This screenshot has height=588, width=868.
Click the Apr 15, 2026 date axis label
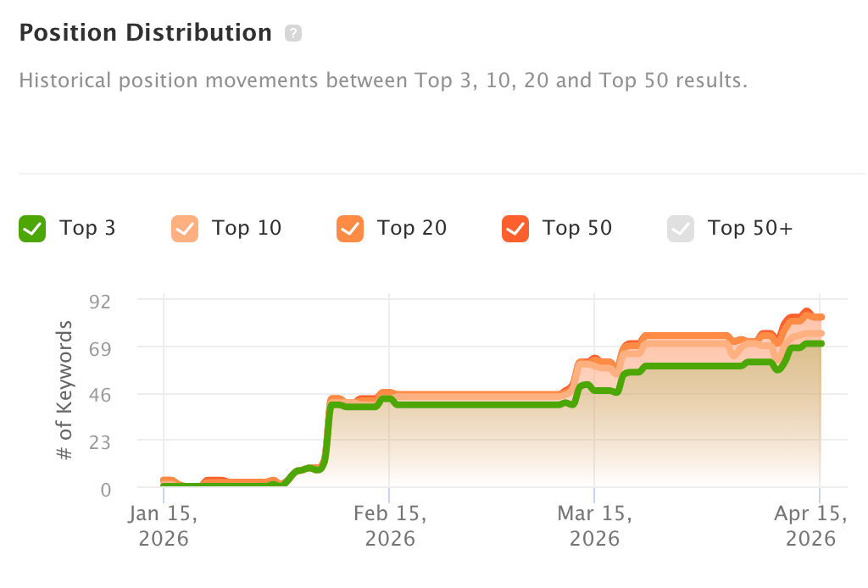click(811, 525)
